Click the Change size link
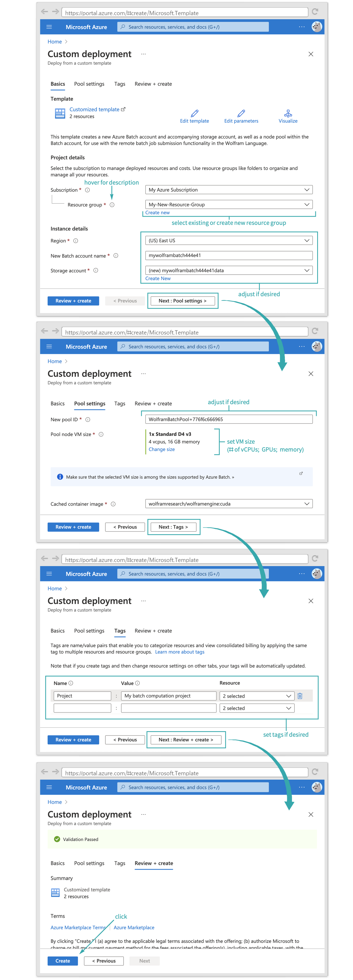Image resolution: width=353 pixels, height=980 pixels. [161, 449]
